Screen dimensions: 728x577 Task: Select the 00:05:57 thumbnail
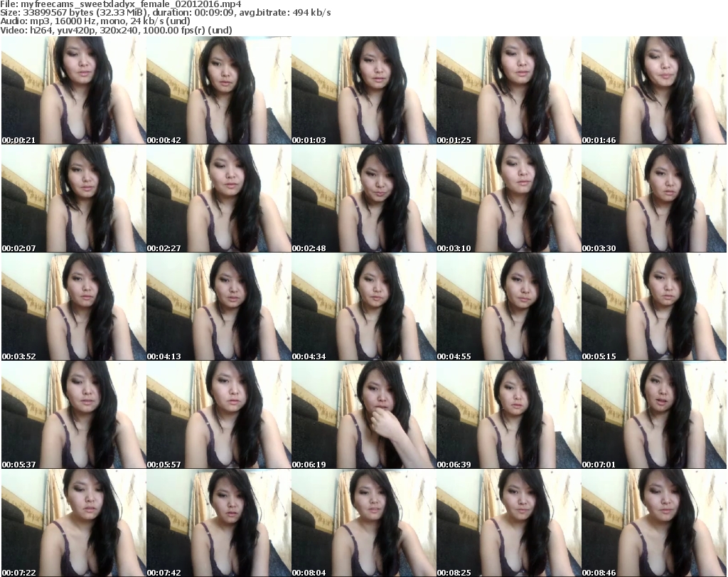[219, 415]
